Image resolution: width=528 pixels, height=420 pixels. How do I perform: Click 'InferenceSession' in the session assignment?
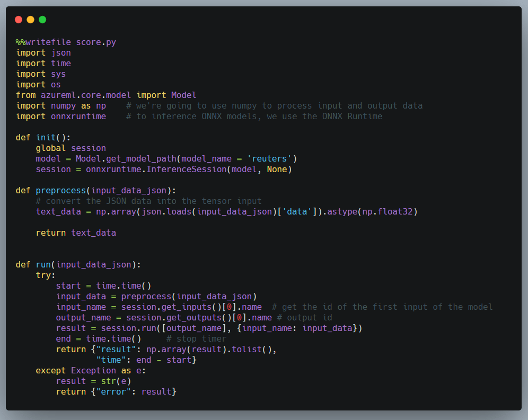coord(179,169)
